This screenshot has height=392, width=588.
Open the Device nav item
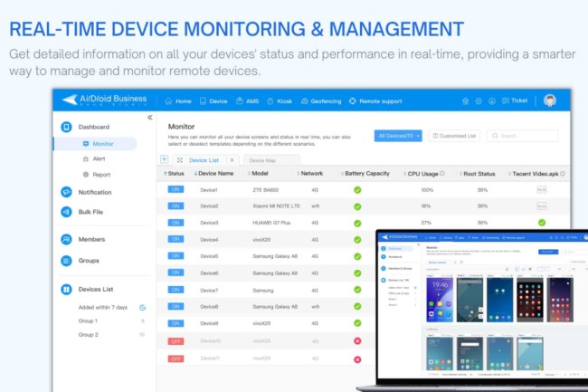point(213,101)
